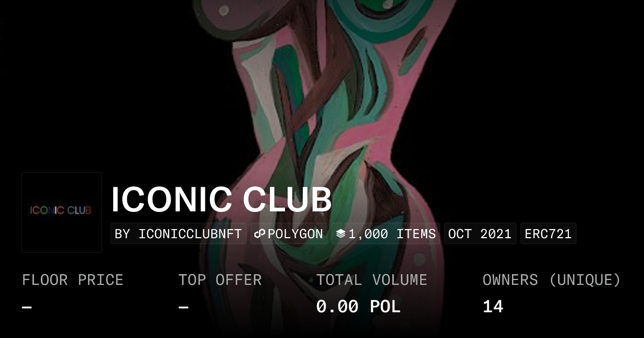The width and height of the screenshot is (644, 338).
Task: Click the Polygon chain link icon
Action: coord(260,234)
